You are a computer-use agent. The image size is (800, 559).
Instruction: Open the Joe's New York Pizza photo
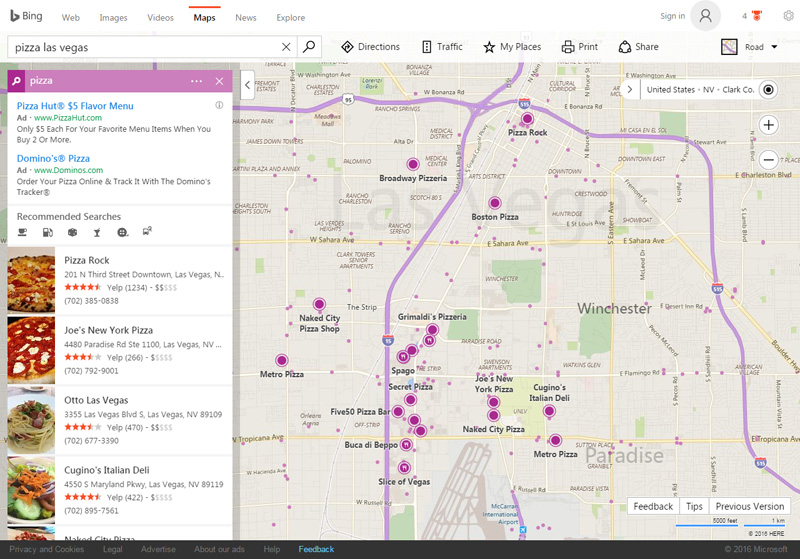click(x=31, y=350)
